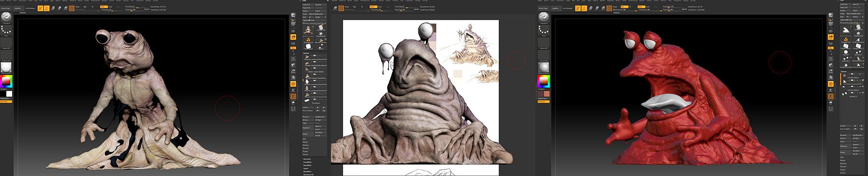Image resolution: width=868 pixels, height=176 pixels.
Task: Open the alpha slot in right screenshot
Action: click(543, 42)
